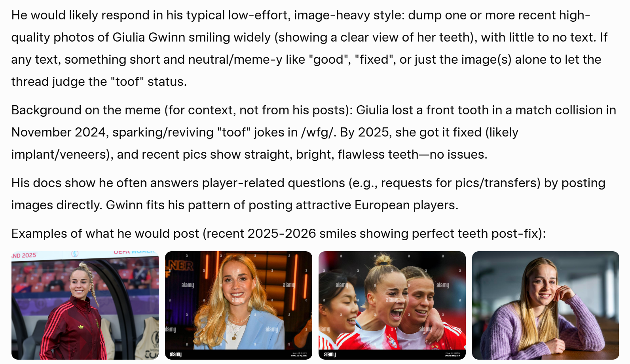Click the "ND 2025" banner text in the first photo

point(24,256)
